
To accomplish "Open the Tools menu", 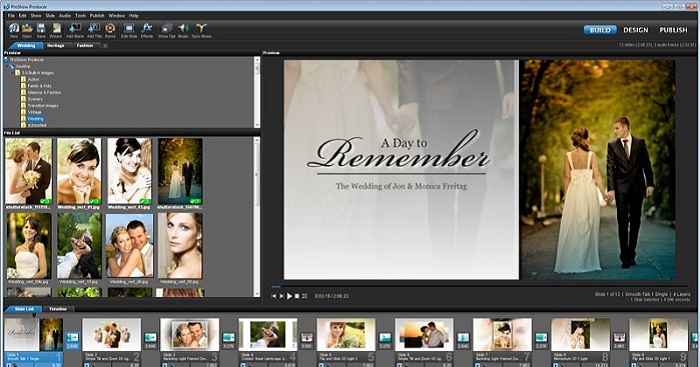I will pyautogui.click(x=80, y=16).
